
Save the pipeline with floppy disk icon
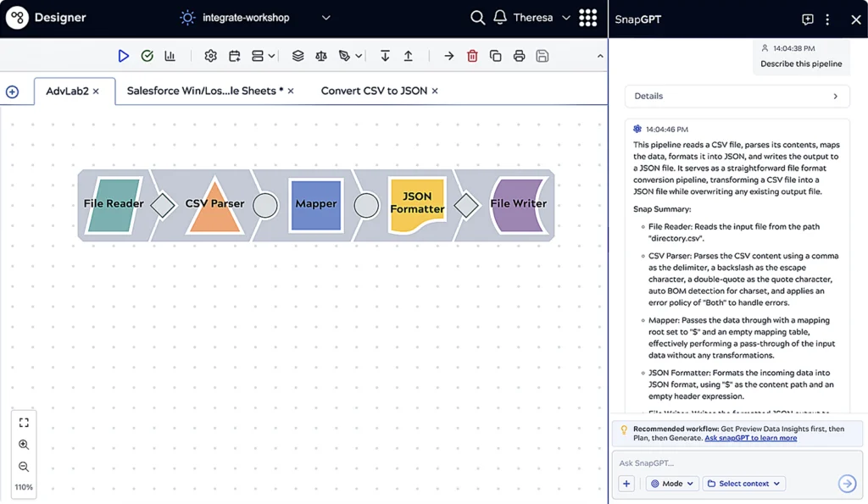point(542,56)
